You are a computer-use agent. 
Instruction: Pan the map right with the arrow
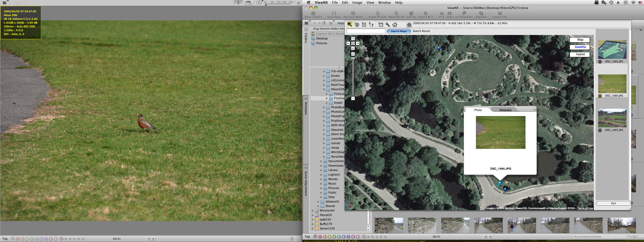tap(357, 43)
